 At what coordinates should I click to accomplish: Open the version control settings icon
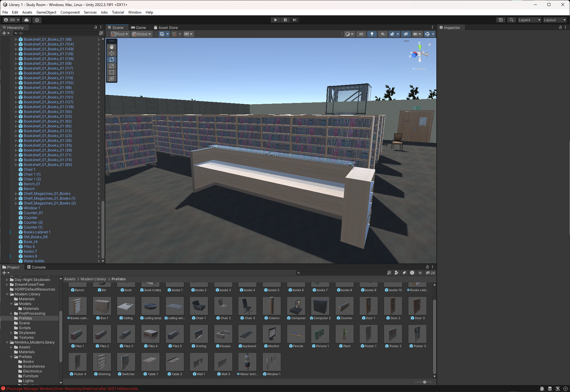coord(37,20)
